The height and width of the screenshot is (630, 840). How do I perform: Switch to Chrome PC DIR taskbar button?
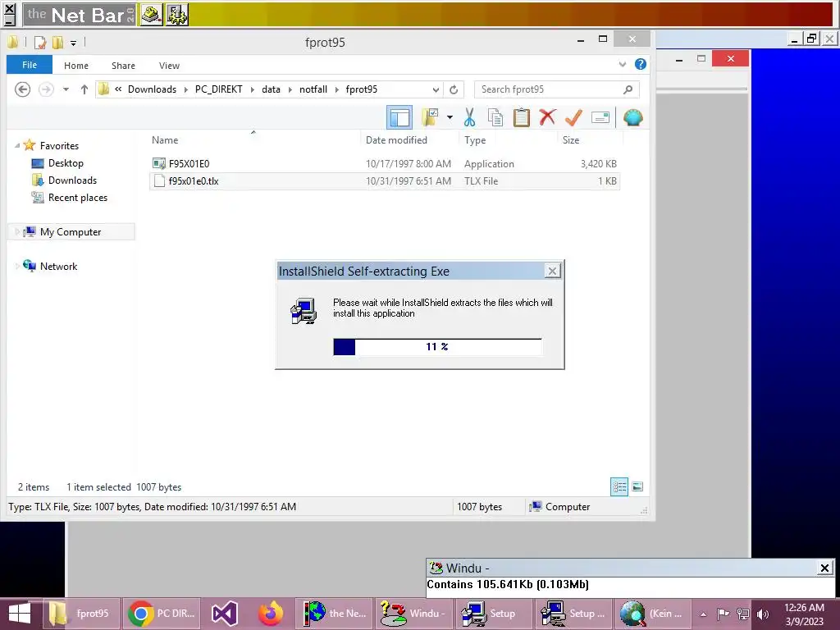click(163, 614)
